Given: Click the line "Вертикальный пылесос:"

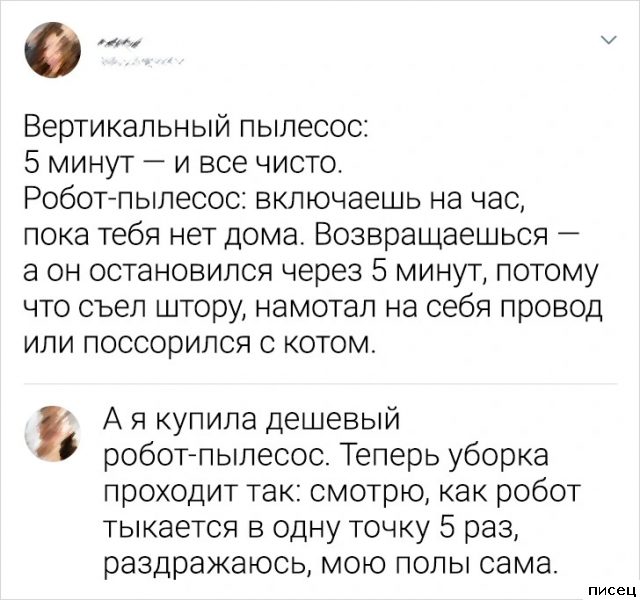Looking at the screenshot, I should pos(197,128).
